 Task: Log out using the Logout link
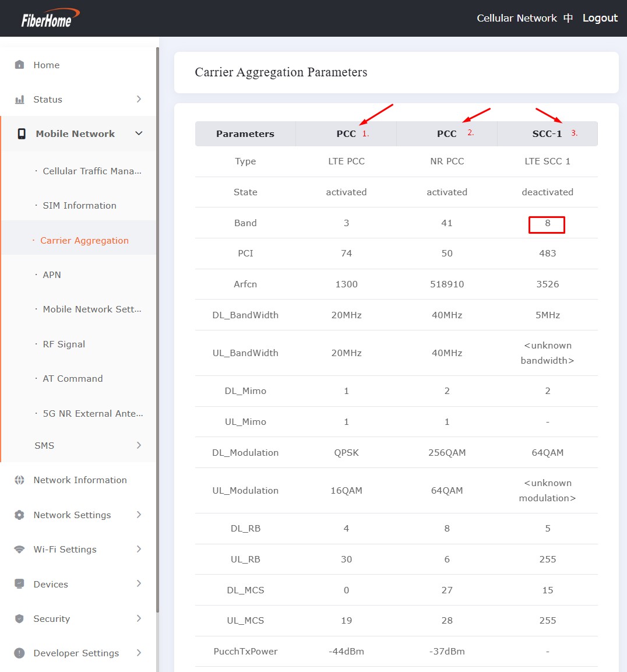(x=600, y=18)
